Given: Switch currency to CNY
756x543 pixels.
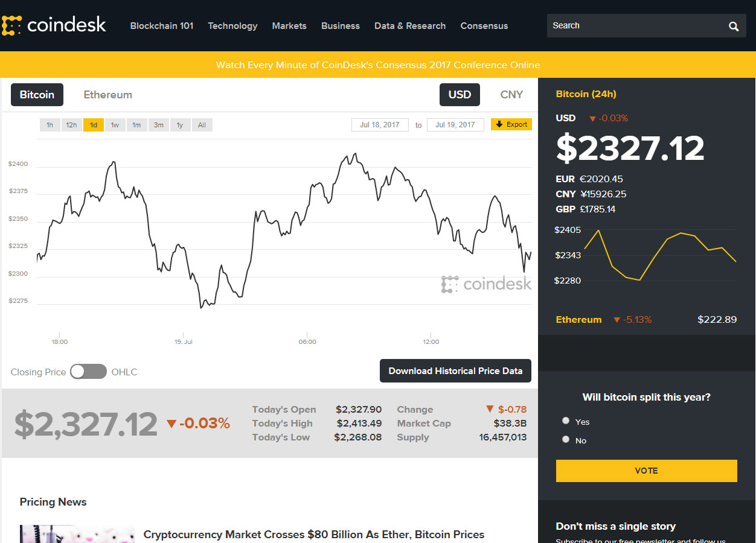Looking at the screenshot, I should [511, 95].
